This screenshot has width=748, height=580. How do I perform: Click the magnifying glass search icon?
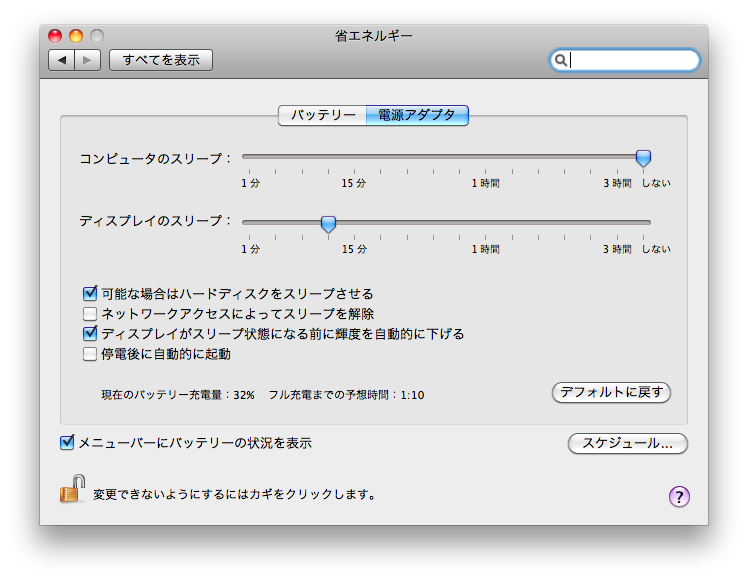pyautogui.click(x=561, y=60)
